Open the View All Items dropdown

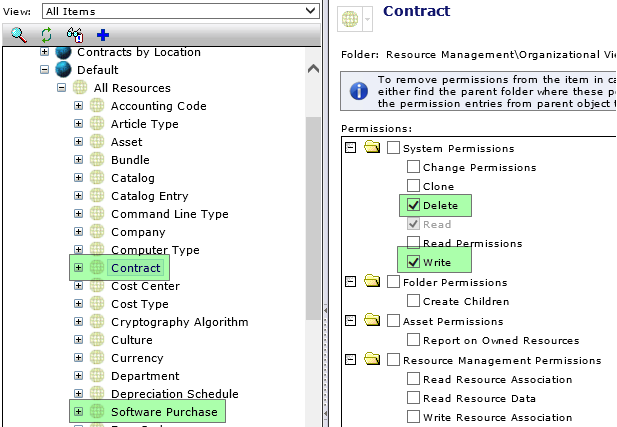coord(181,11)
